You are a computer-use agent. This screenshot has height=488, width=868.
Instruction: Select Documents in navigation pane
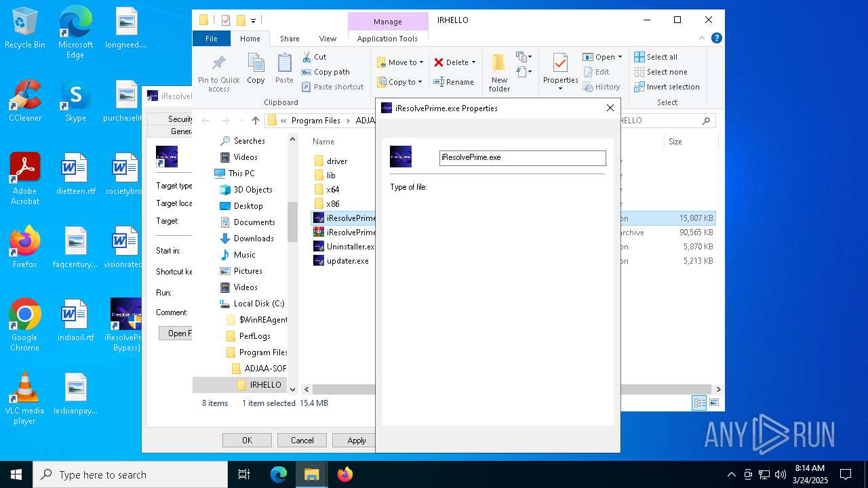[x=254, y=222]
